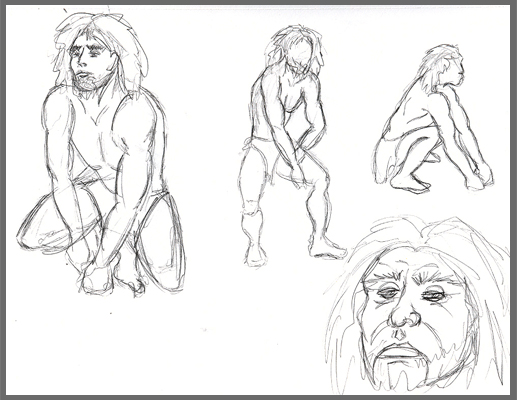Click the side-view squatting caveman sketch
The height and width of the screenshot is (400, 517).
pos(433,118)
